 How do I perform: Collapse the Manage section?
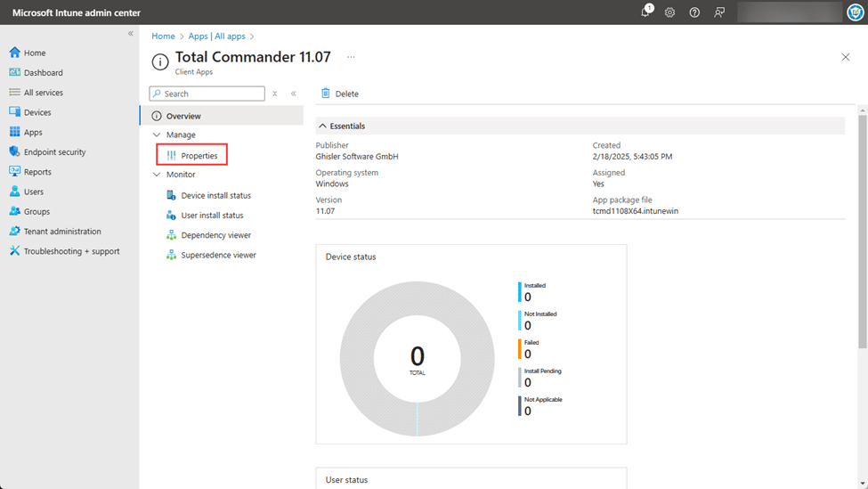158,134
